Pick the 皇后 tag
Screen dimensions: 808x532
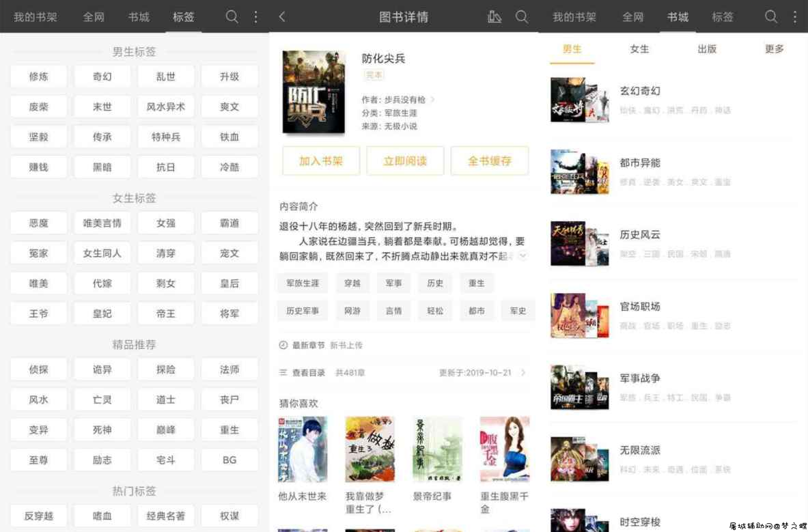click(x=229, y=283)
